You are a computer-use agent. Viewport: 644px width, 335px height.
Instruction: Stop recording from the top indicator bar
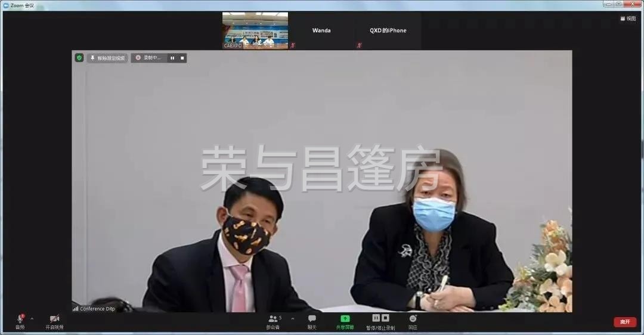(x=182, y=58)
